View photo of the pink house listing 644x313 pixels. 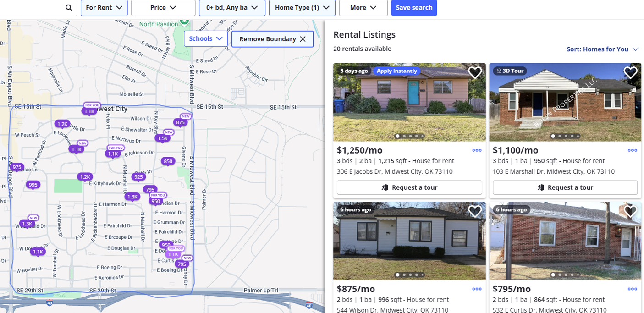409,102
